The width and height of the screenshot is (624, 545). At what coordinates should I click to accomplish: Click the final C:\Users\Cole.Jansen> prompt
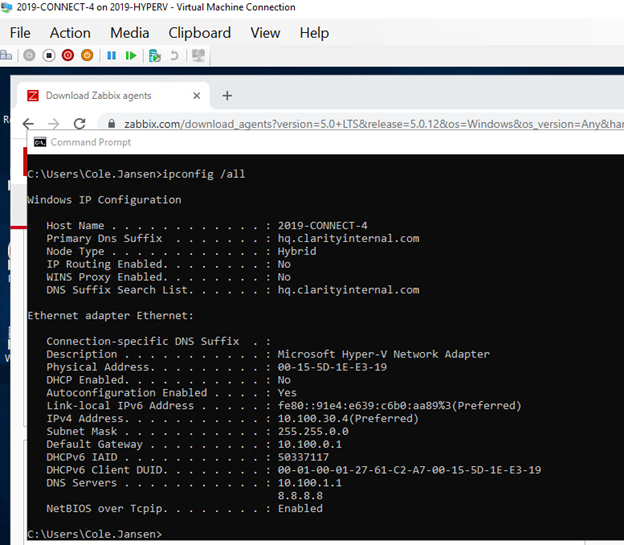tap(95, 534)
